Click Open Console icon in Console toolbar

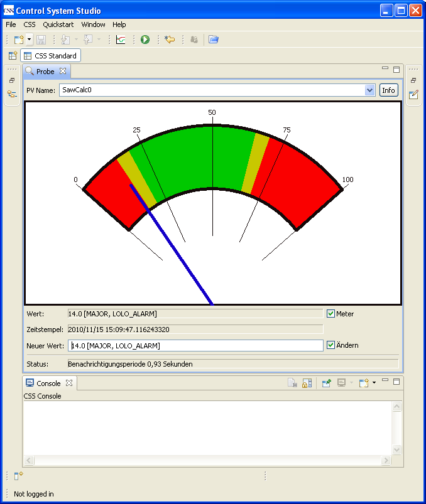[x=364, y=383]
